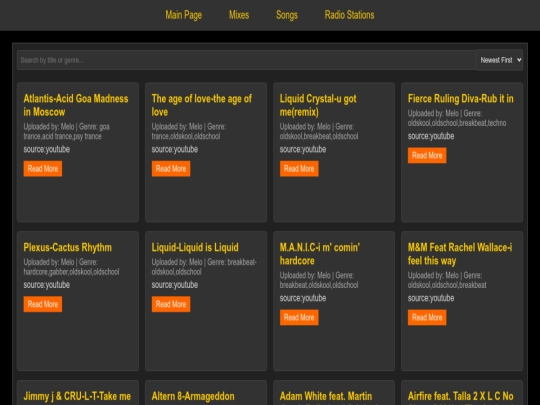This screenshot has width=540, height=405.
Task: Select genre text oldskool,oldschool,breakbeat,techno
Action: (457, 123)
